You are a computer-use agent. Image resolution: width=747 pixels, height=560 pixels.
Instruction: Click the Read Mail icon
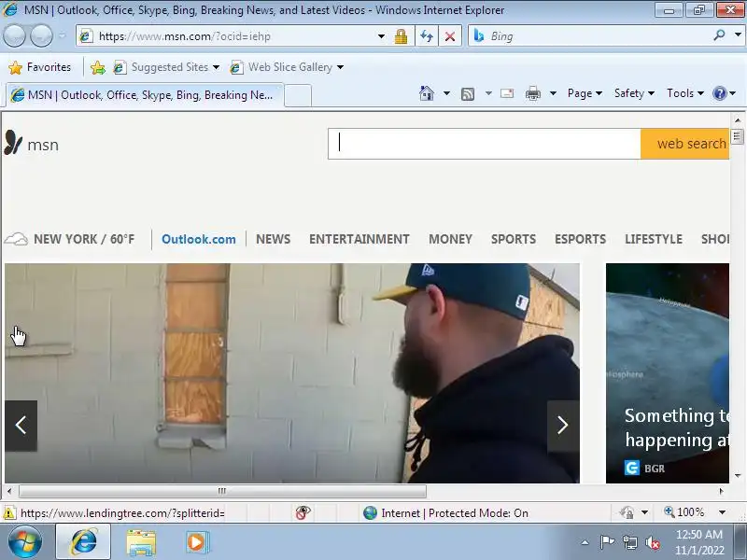[x=507, y=93]
